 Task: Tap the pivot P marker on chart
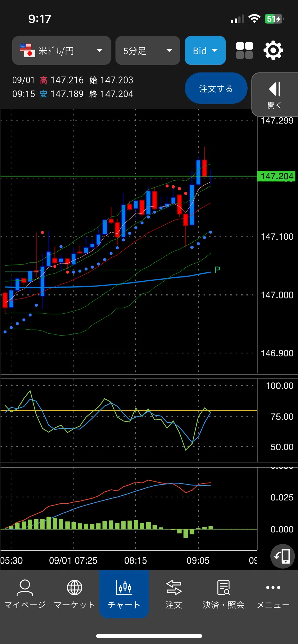point(217,270)
